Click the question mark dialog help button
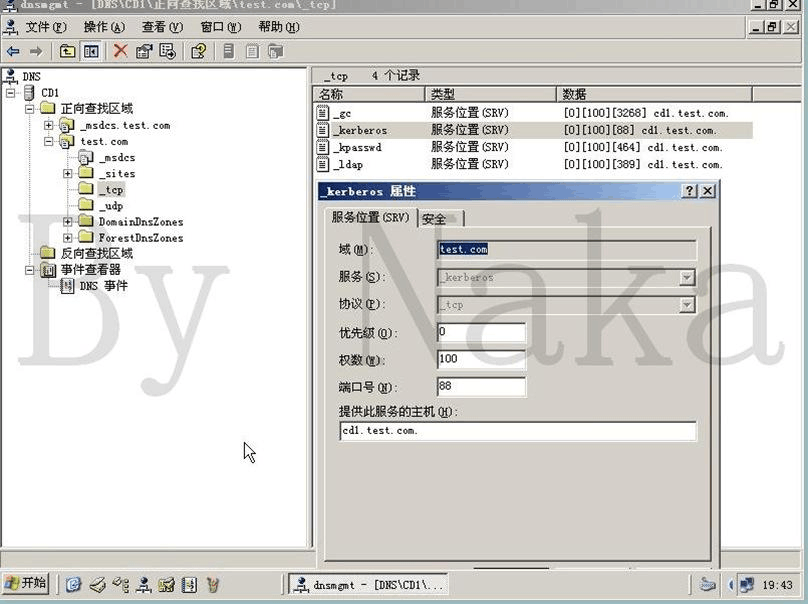Viewport: 808px width, 604px height. click(x=689, y=191)
